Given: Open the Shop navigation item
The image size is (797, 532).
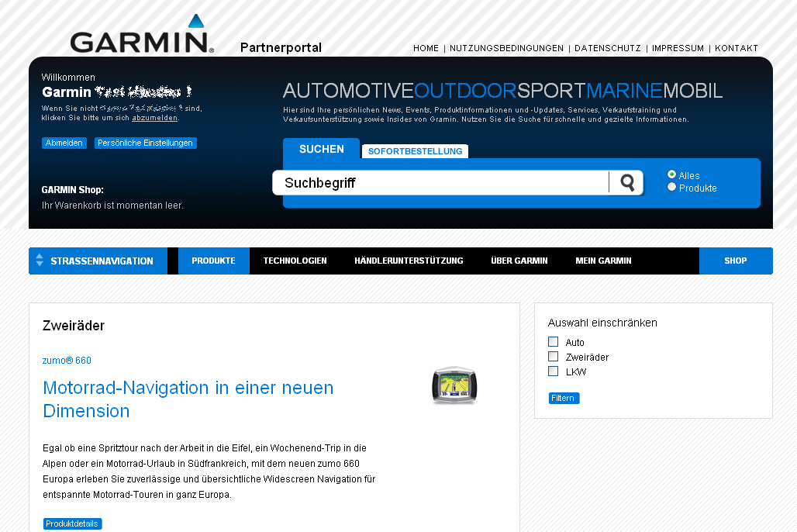Looking at the screenshot, I should [x=735, y=261].
